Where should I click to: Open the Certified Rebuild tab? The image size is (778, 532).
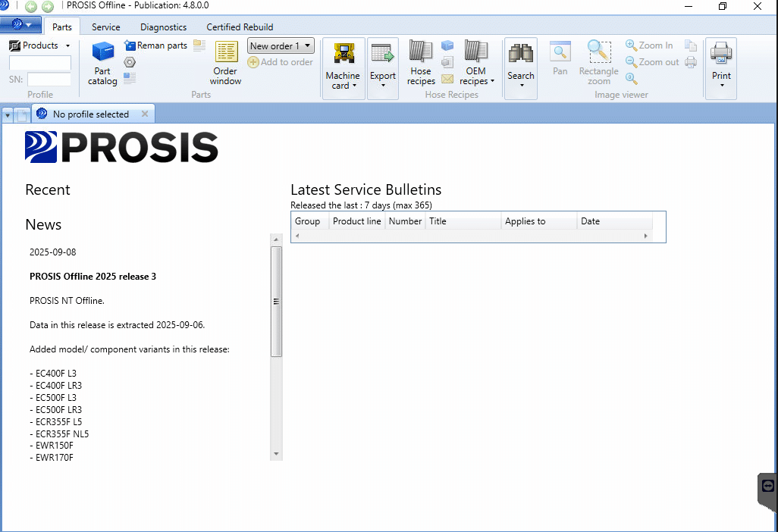[240, 27]
